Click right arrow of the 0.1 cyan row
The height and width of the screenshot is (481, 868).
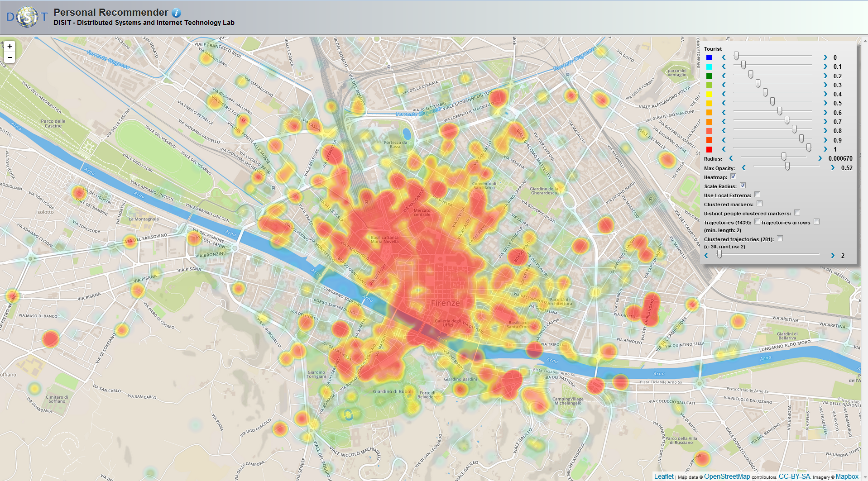coord(825,67)
